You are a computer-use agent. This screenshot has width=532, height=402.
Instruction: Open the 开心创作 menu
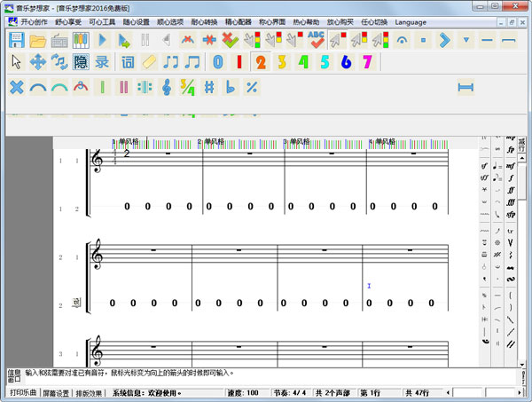click(34, 22)
